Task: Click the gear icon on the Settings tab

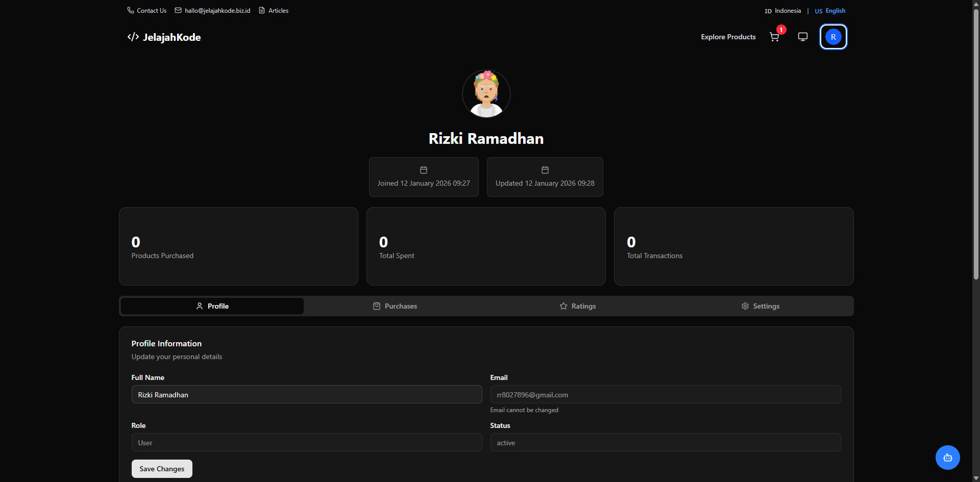Action: 745,306
